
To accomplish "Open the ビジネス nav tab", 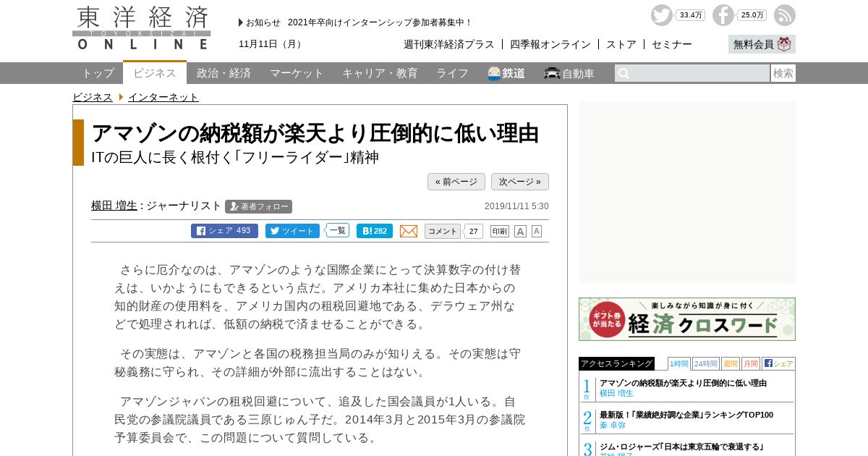I will click(x=155, y=72).
